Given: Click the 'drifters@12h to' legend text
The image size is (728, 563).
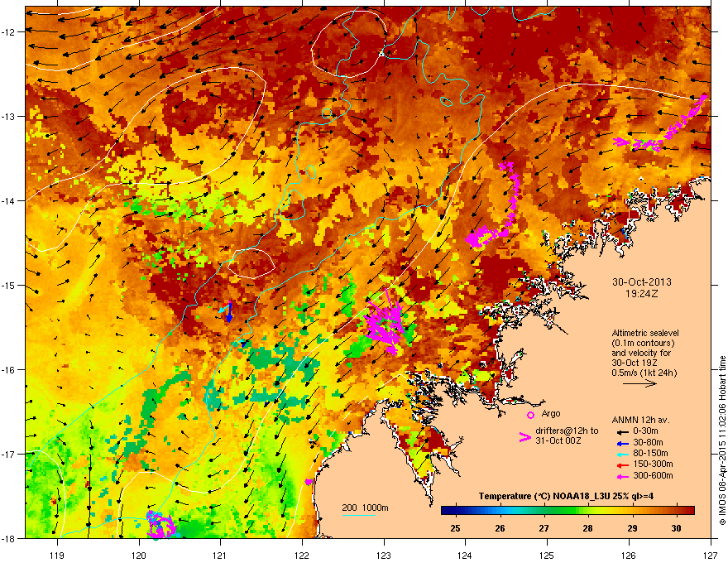Looking at the screenshot, I should (567, 431).
